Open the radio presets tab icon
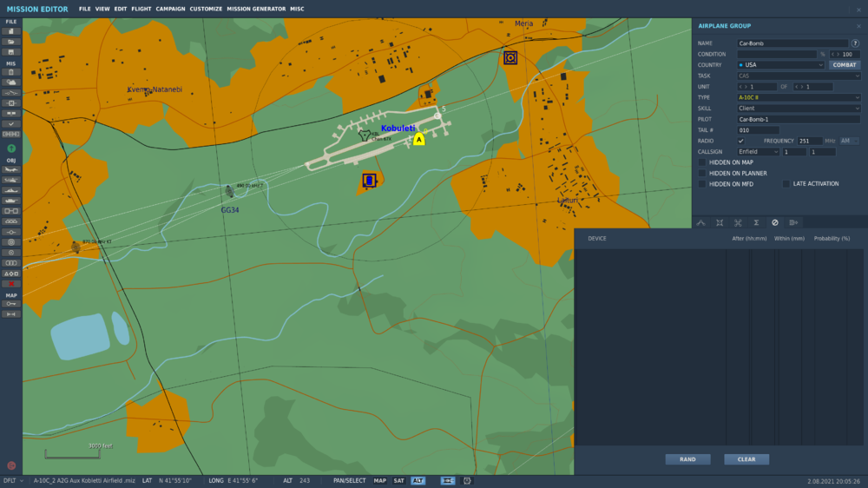This screenshot has width=868, height=488. tap(793, 222)
